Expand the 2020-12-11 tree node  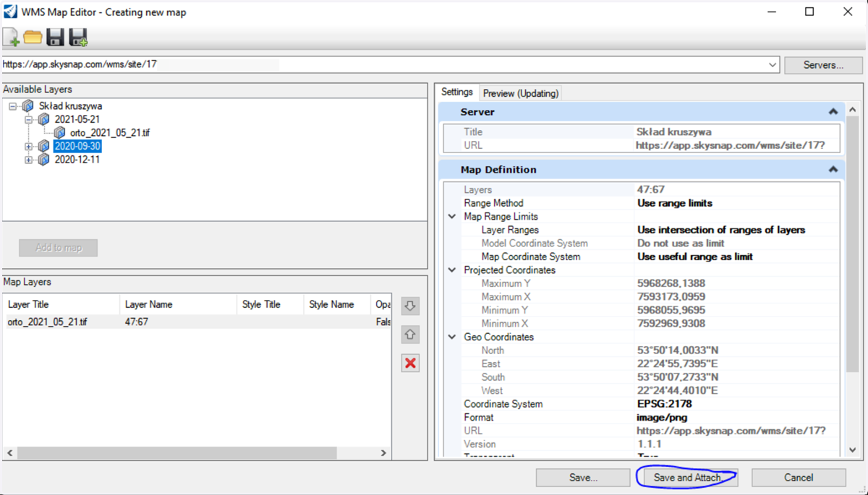click(29, 160)
